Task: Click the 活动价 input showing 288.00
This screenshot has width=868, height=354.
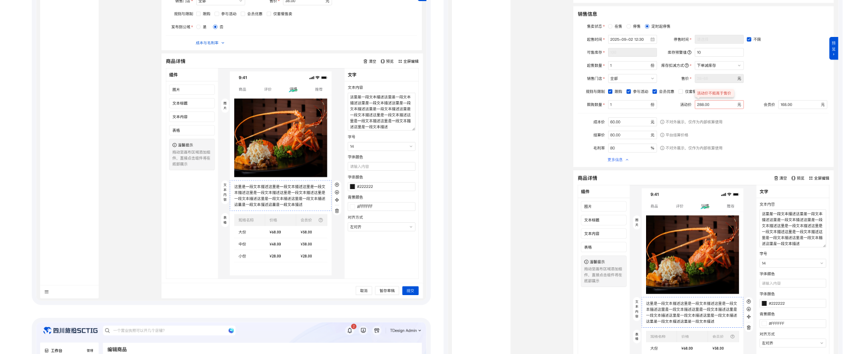Action: pos(715,105)
